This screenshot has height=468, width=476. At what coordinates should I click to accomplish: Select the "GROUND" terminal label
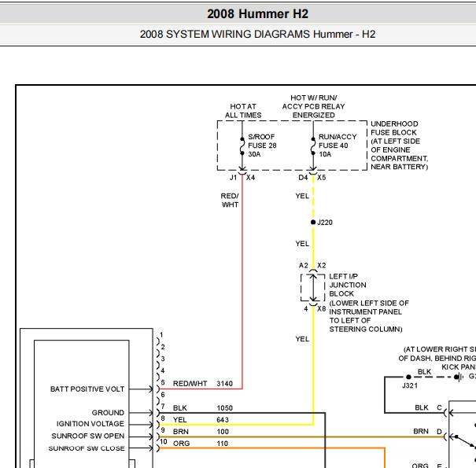click(x=108, y=413)
